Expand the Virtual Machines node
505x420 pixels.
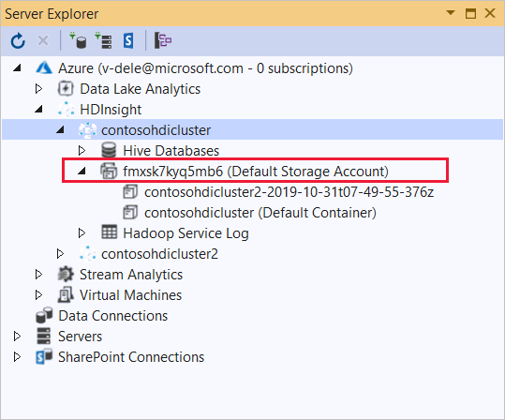pos(38,295)
